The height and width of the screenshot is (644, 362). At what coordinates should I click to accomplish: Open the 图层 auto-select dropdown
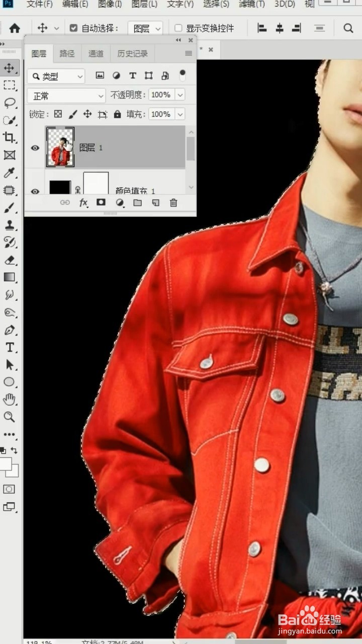(x=145, y=29)
